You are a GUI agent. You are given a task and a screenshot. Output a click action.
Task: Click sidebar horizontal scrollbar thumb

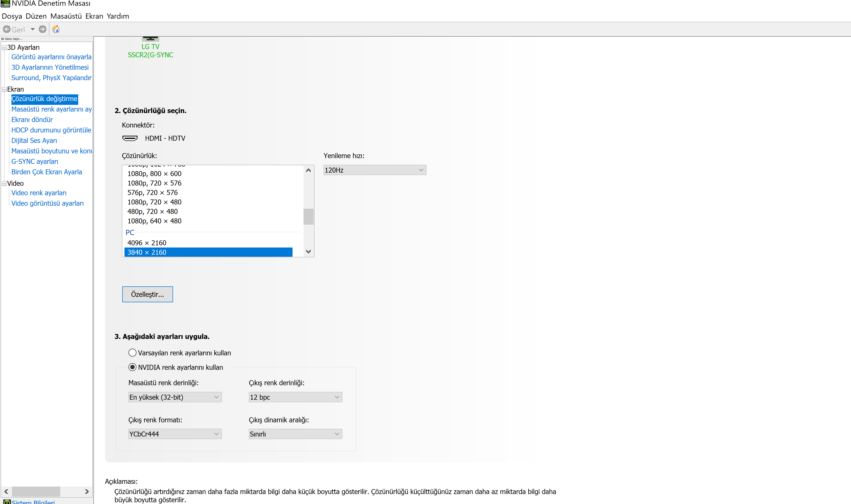(x=36, y=492)
